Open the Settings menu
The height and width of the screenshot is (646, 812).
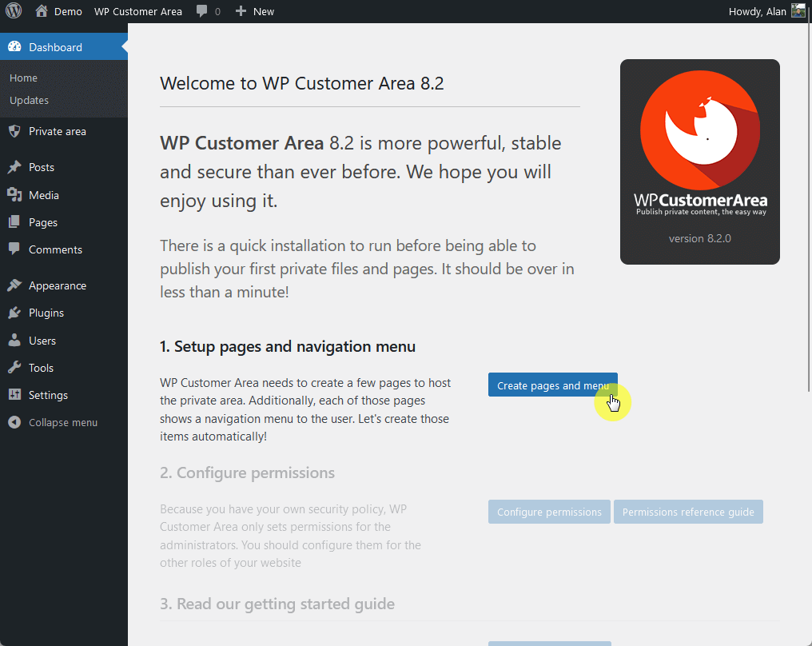click(x=64, y=395)
